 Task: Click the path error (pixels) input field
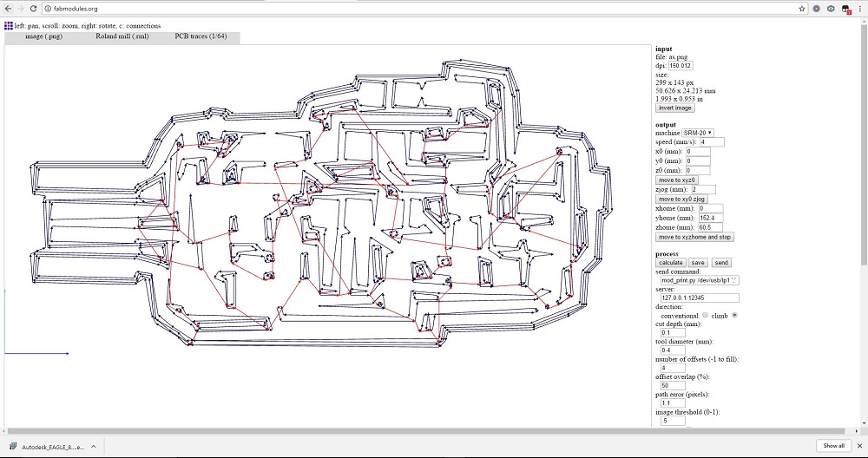click(673, 403)
